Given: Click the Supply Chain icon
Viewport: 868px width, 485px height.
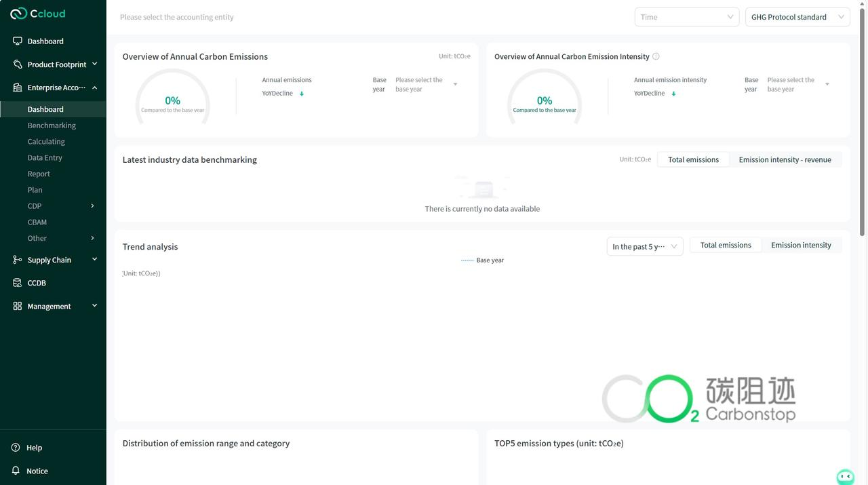Looking at the screenshot, I should (18, 260).
